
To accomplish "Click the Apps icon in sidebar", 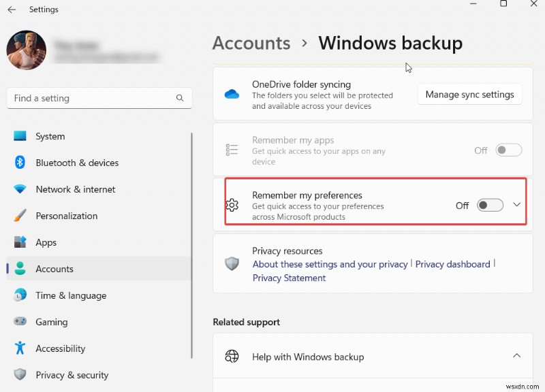I will pos(20,242).
